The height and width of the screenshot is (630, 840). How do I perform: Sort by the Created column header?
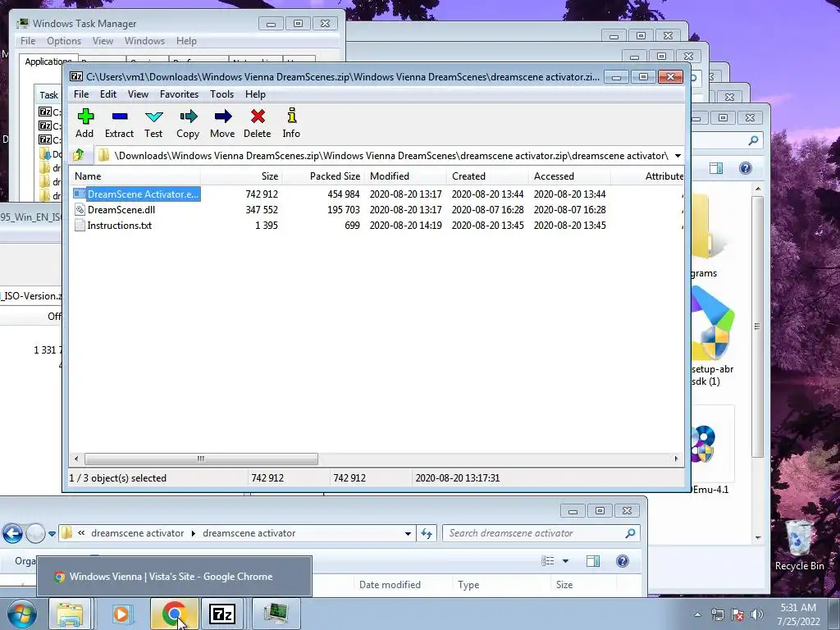click(x=487, y=176)
